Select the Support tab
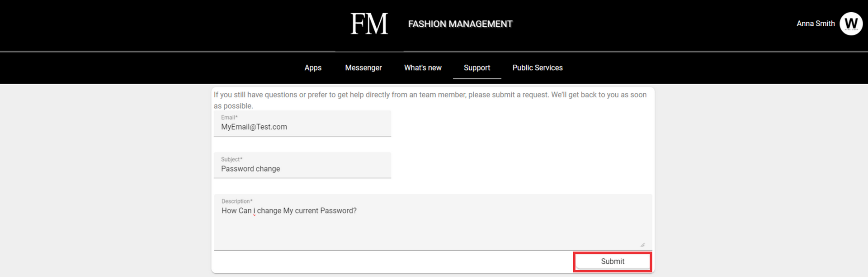This screenshot has height=277, width=868. [477, 68]
